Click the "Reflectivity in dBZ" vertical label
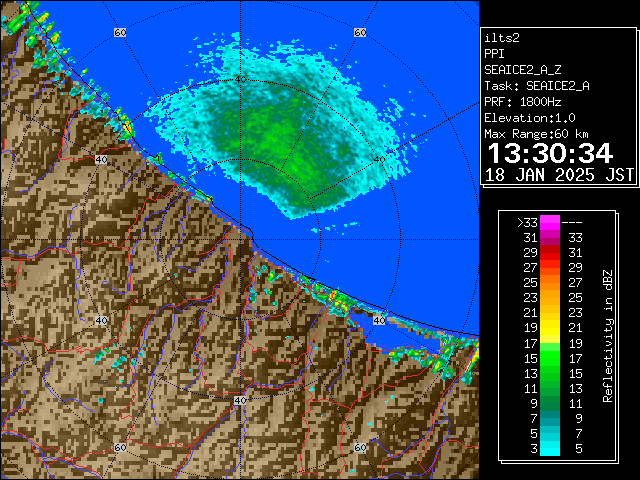The image size is (640, 480). point(608,336)
